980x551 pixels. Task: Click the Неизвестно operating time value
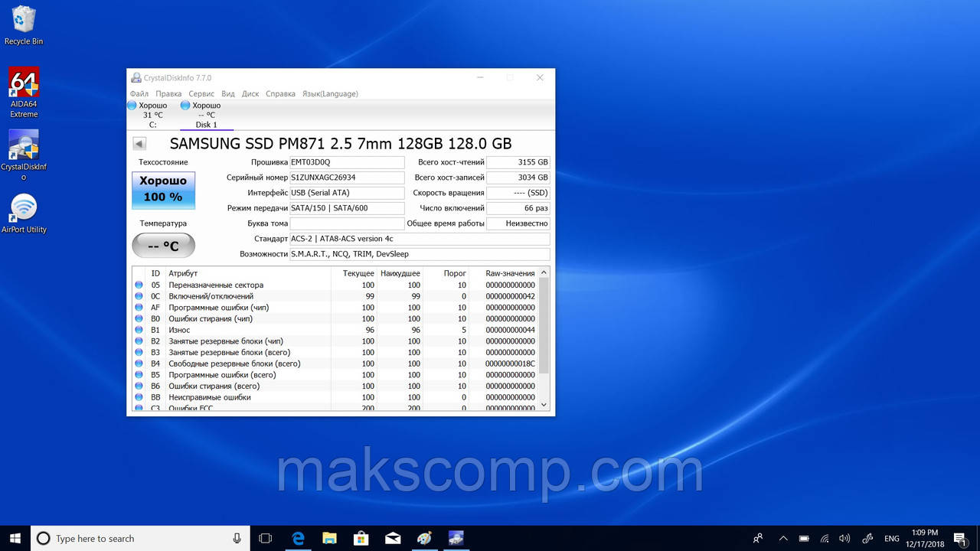(x=518, y=223)
